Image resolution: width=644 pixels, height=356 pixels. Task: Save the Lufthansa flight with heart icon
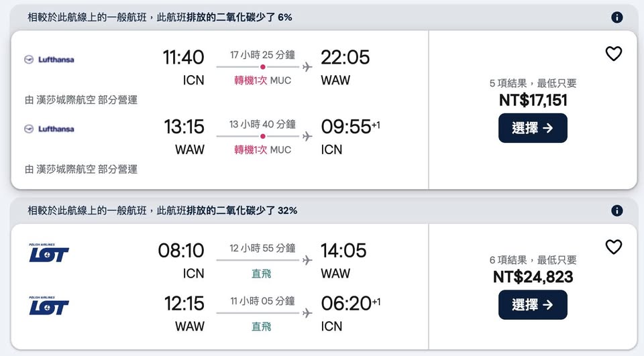coord(614,54)
